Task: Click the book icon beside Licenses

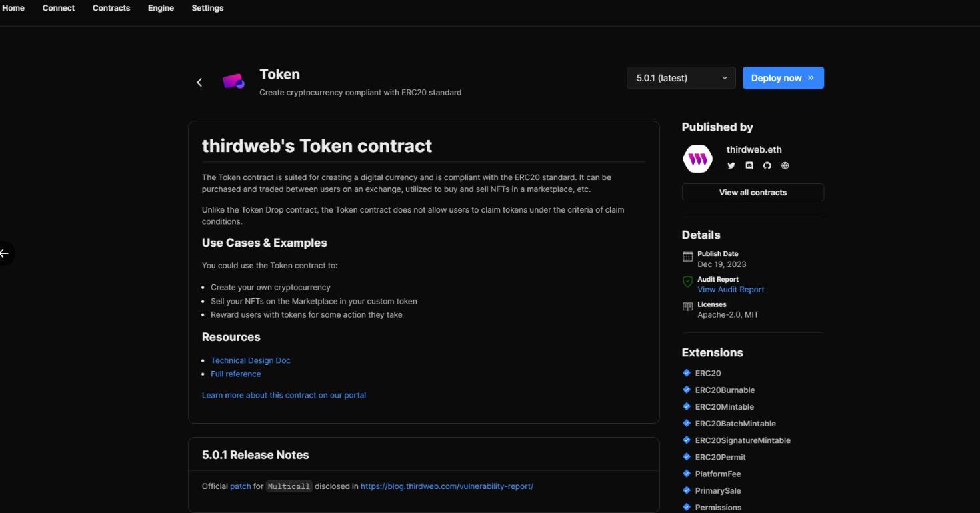Action: (687, 307)
